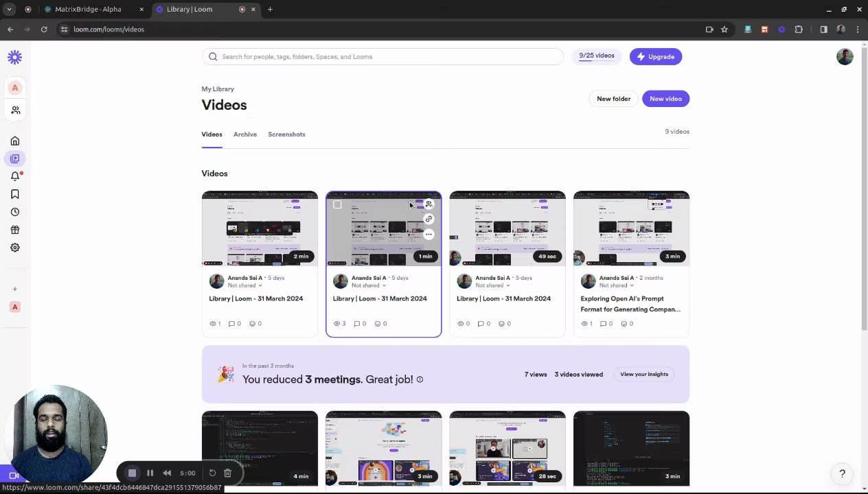This screenshot has height=494, width=868.
Task: Open the Exploring Open AI 3 min video thumbnail
Action: click(x=631, y=228)
